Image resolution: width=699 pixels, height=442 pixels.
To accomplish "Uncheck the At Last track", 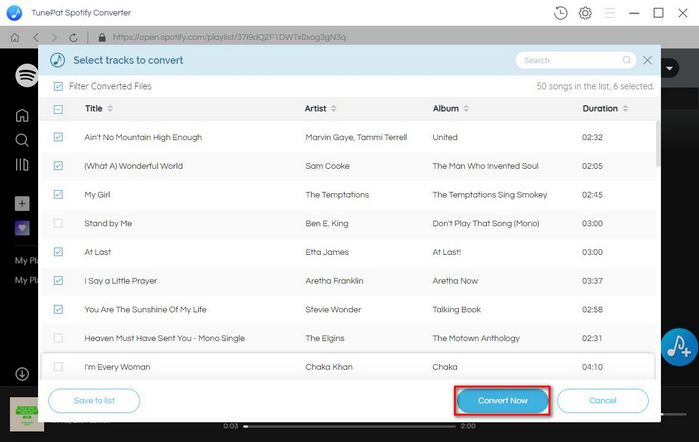I will pyautogui.click(x=58, y=252).
